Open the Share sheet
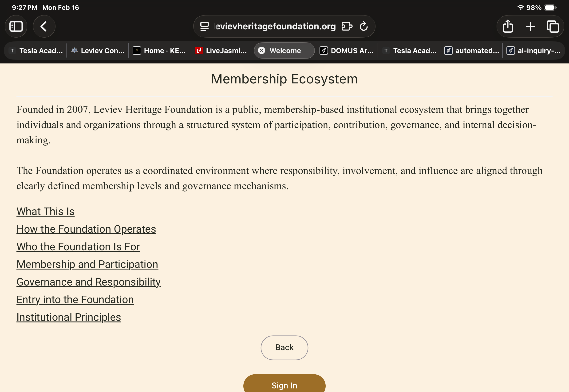The image size is (569, 392). (x=508, y=27)
